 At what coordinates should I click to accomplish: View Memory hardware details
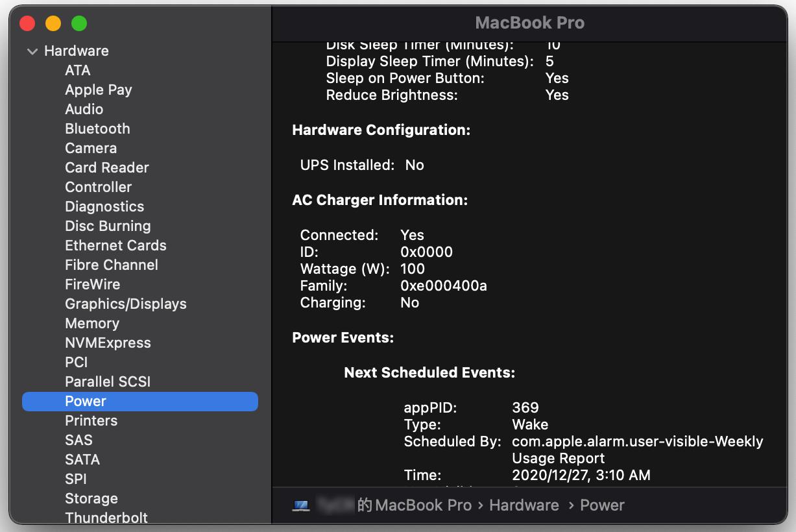(x=91, y=323)
